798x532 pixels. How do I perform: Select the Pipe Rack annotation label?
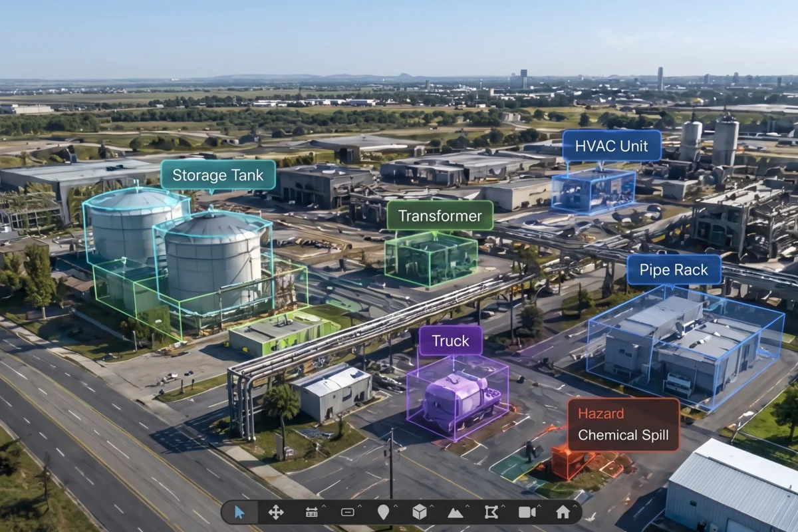point(674,269)
